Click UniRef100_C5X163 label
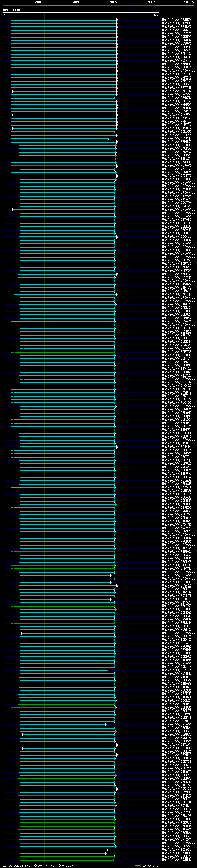 click(x=177, y=118)
